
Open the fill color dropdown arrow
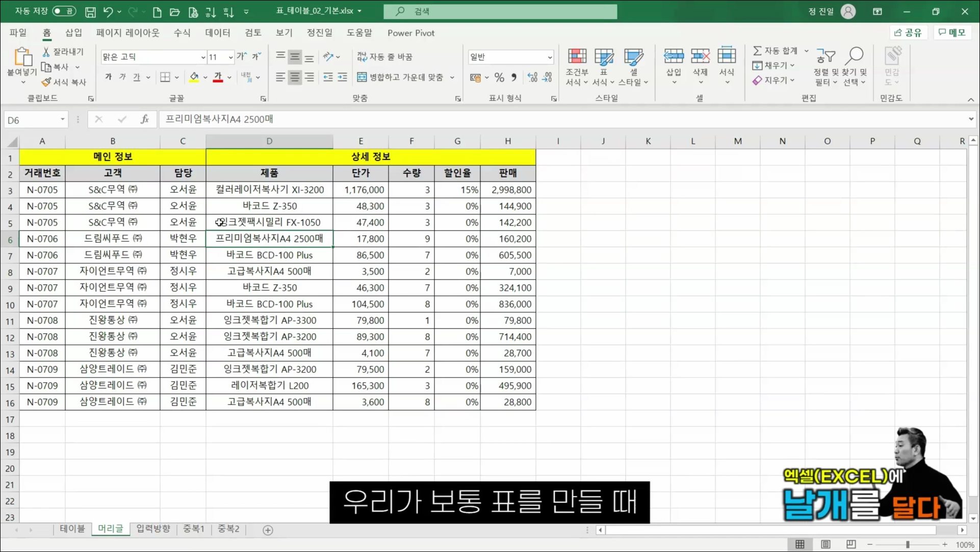pyautogui.click(x=204, y=77)
